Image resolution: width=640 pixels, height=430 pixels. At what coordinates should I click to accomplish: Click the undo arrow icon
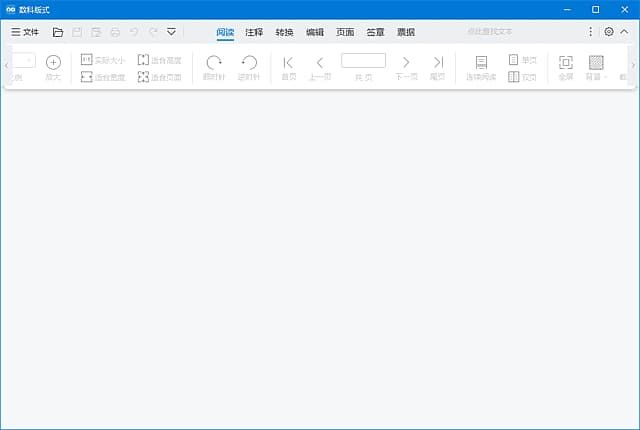point(134,32)
